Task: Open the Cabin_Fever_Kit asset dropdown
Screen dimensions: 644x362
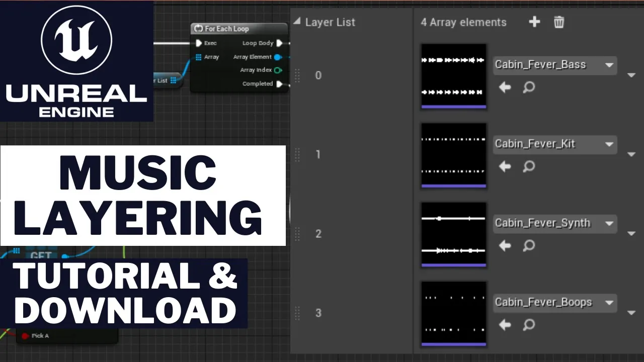Action: tap(555, 144)
